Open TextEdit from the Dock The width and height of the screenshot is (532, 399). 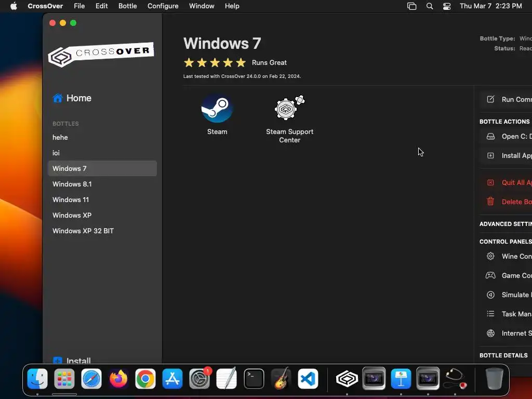click(227, 379)
